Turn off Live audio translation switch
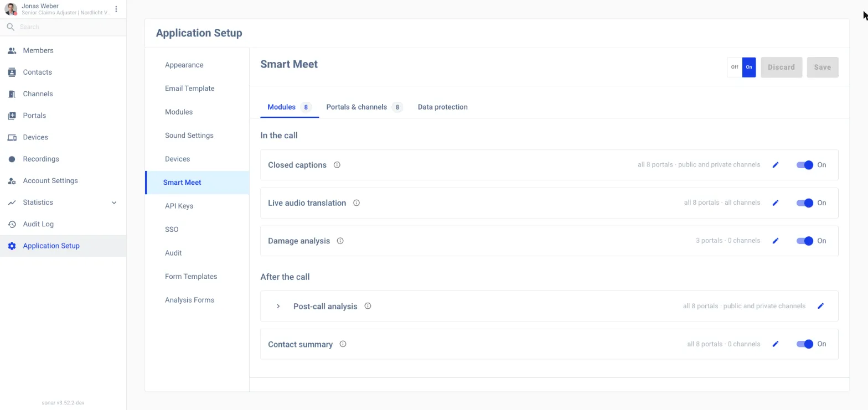This screenshot has height=410, width=868. [x=805, y=203]
